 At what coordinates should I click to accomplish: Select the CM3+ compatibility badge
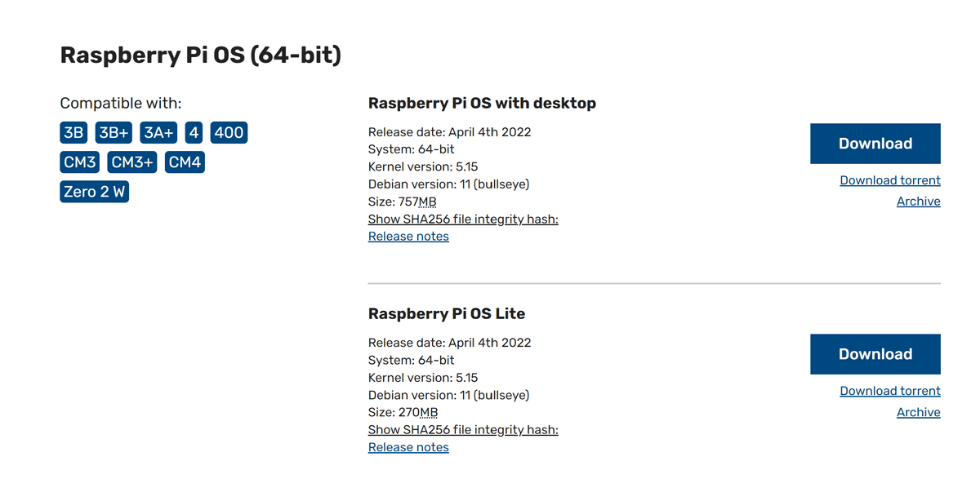click(x=132, y=162)
